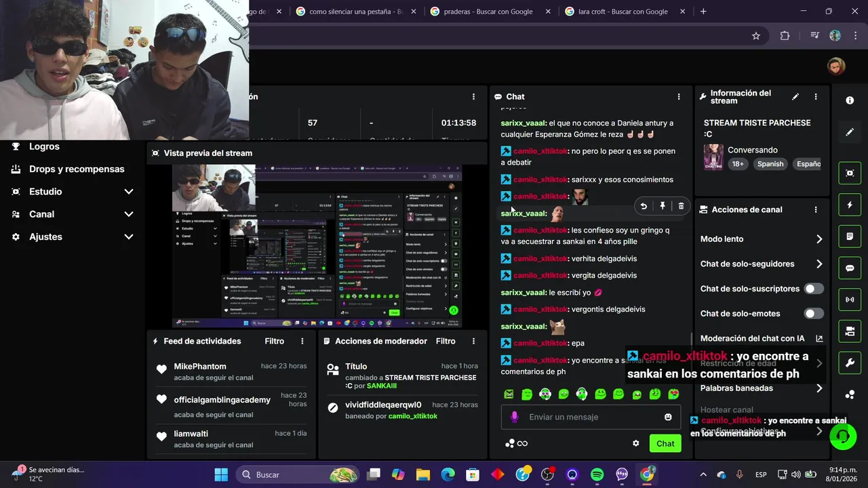Edit stream info with the pencil icon
Viewport: 868px width, 488px height.
[795, 97]
